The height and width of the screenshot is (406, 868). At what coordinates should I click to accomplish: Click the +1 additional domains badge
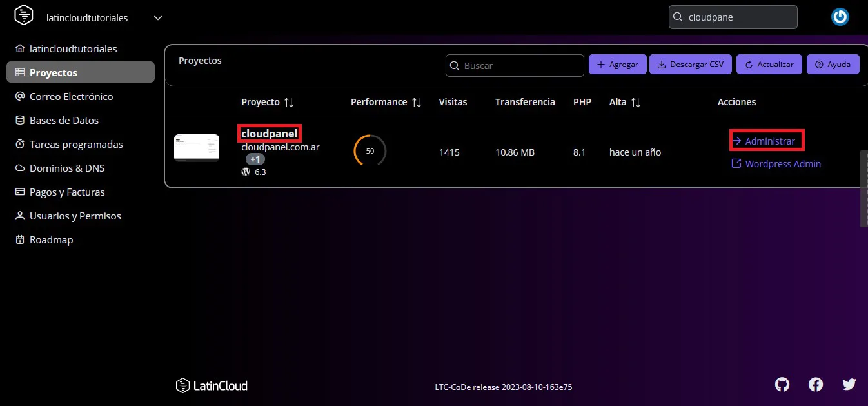coord(255,159)
